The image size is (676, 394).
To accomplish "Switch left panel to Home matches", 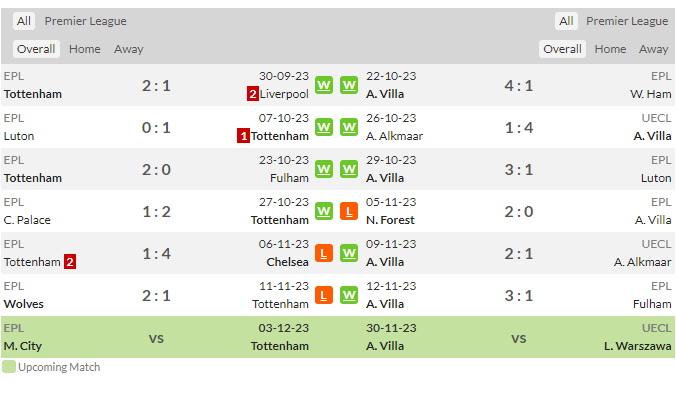I will point(84,49).
